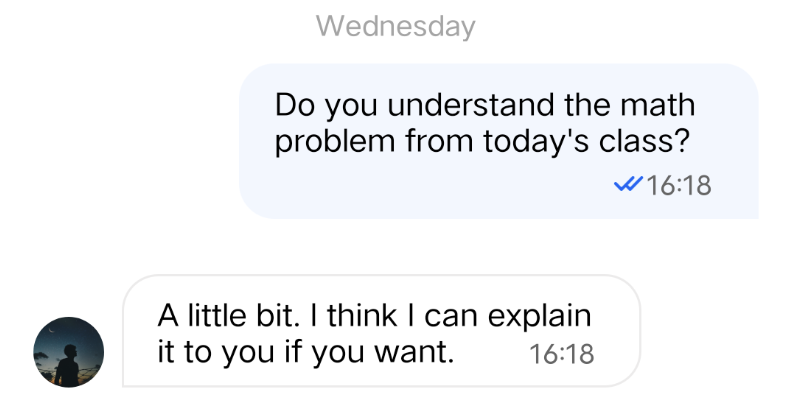Image resolution: width=788 pixels, height=404 pixels.
Task: Click the 16:18 timestamp on the received reply
Action: click(x=560, y=353)
